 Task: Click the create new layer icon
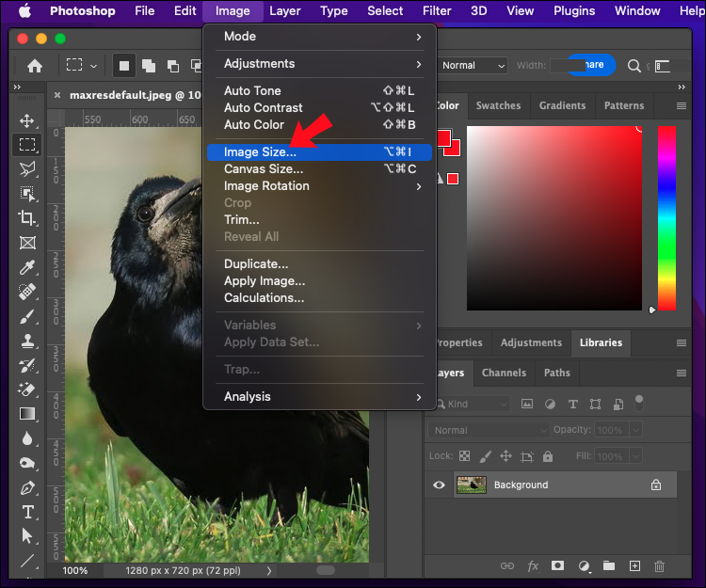tap(634, 565)
